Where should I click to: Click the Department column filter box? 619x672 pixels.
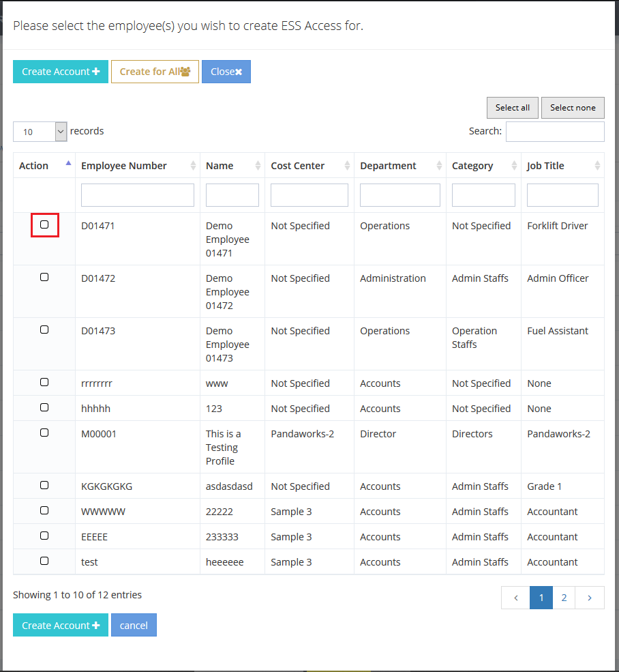coord(400,195)
